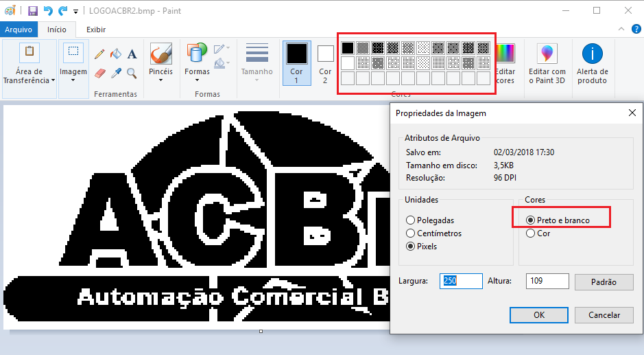Expand the Pincéis brushes dropdown
Viewport: 644px width, 355px height.
pyautogui.click(x=161, y=63)
